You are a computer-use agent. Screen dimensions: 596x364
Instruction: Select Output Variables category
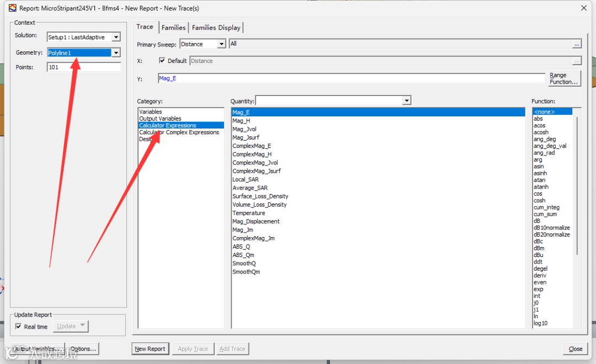[160, 119]
